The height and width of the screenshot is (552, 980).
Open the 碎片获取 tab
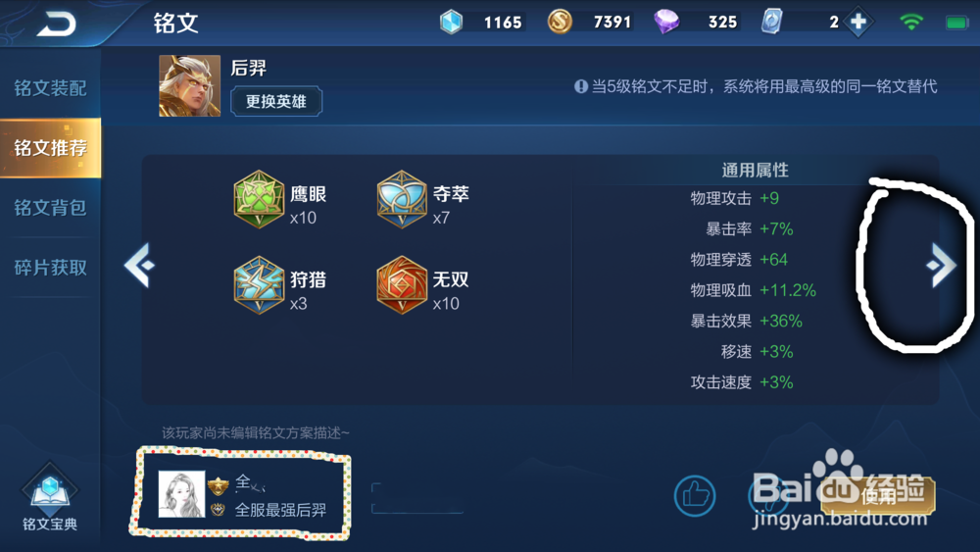coord(50,268)
